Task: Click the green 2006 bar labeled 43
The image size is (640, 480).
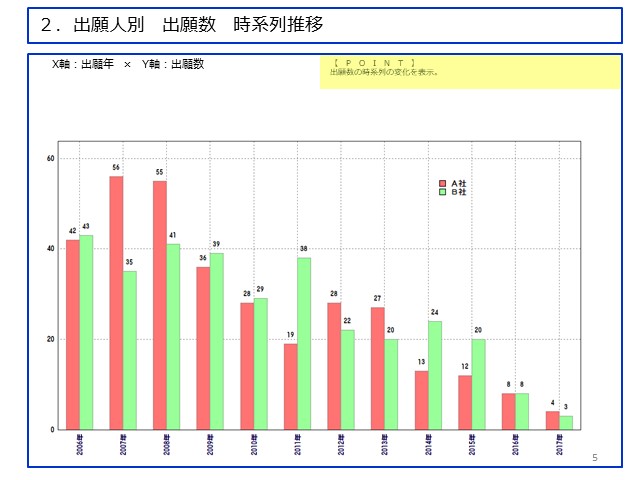Action: [x=86, y=332]
